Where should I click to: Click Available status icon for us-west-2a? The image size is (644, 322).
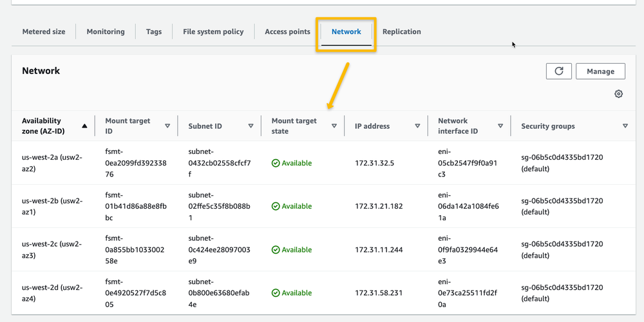(276, 163)
